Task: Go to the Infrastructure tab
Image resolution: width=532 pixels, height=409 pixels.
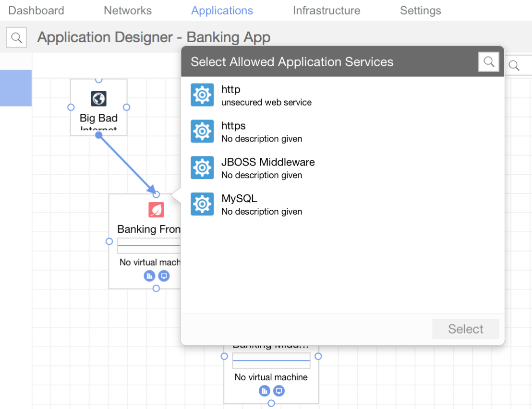Action: (326, 11)
